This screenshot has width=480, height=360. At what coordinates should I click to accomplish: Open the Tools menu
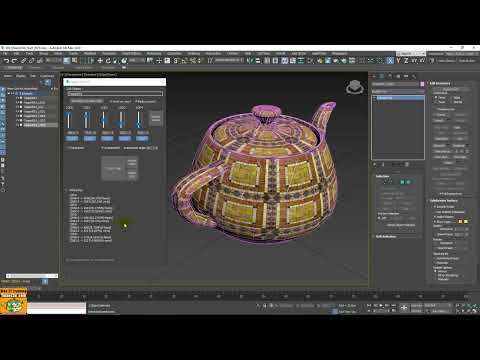tap(29, 53)
